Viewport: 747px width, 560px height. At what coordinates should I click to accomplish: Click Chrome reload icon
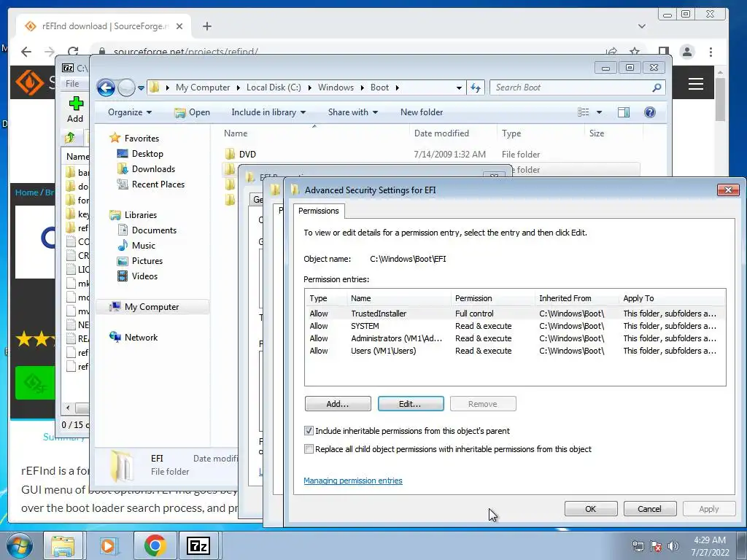[x=73, y=52]
